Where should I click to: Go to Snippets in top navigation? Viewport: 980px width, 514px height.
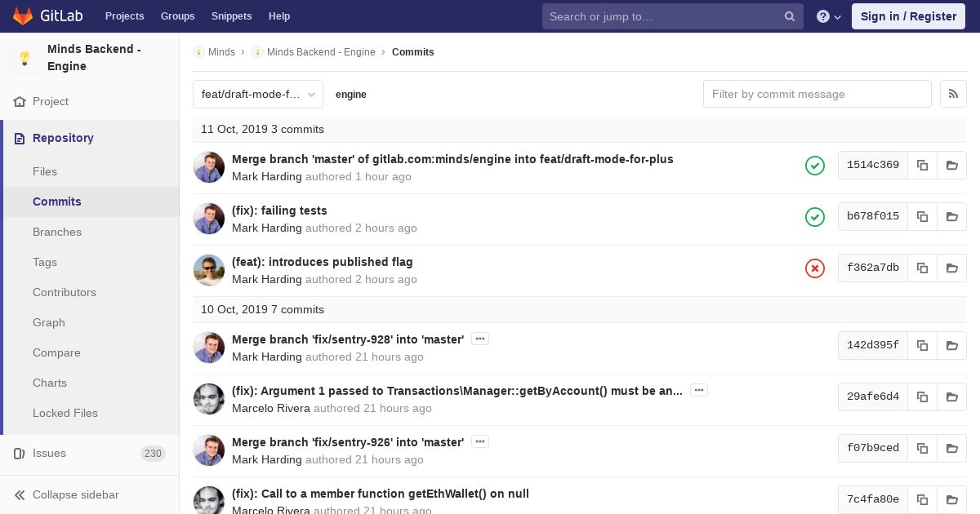coord(231,16)
